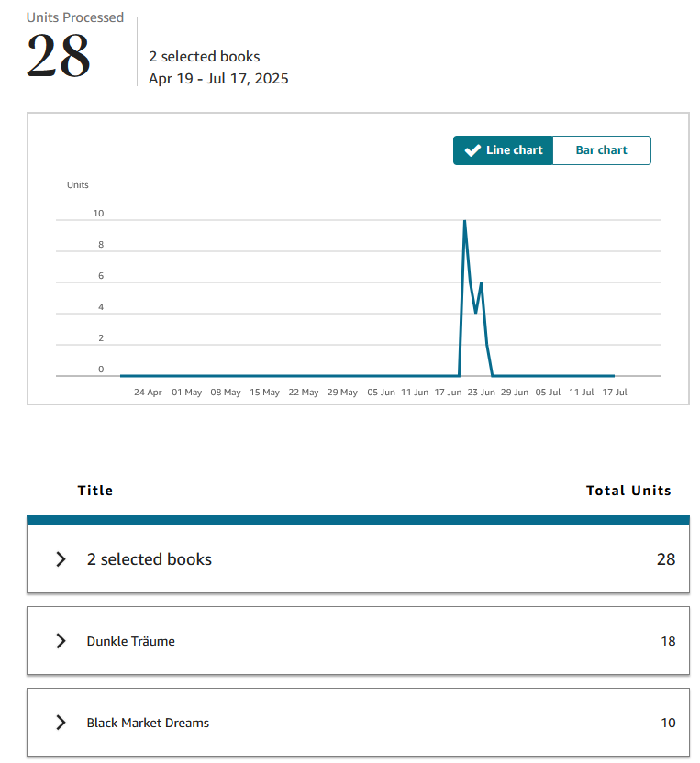Click the date range Apr 19 - Jul 17, 2025
The width and height of the screenshot is (700, 763).
218,78
